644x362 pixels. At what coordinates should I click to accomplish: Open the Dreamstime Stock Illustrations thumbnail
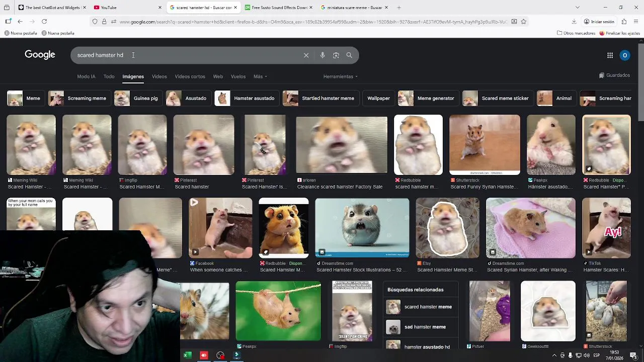(362, 228)
